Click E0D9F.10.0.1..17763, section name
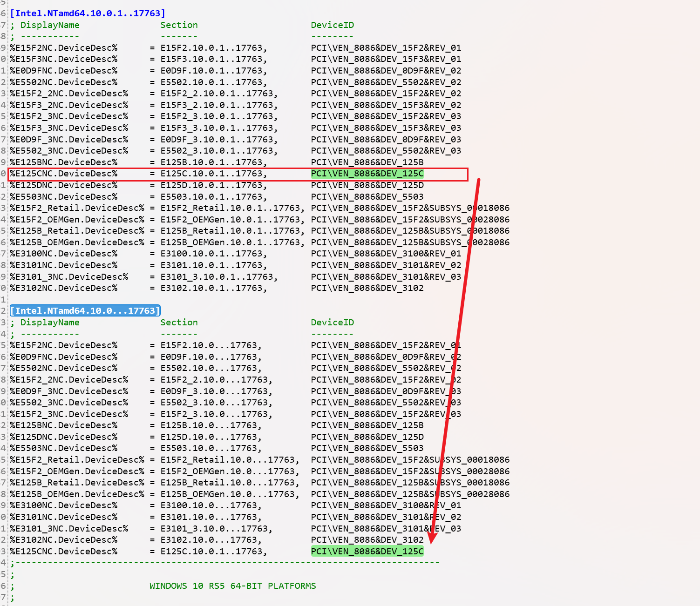The width and height of the screenshot is (700, 606). (x=214, y=71)
